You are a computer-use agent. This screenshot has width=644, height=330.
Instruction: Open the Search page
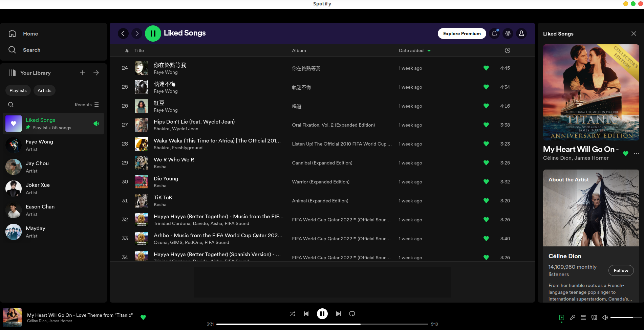(24, 50)
